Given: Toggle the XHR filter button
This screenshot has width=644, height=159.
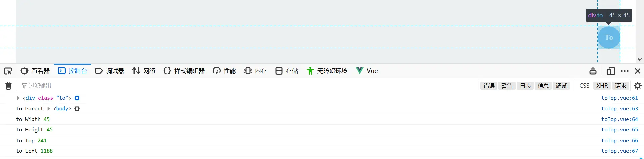Looking at the screenshot, I should click(602, 86).
